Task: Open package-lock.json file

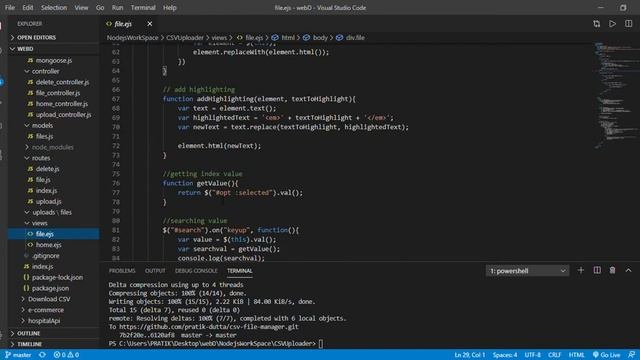Action: point(57,278)
